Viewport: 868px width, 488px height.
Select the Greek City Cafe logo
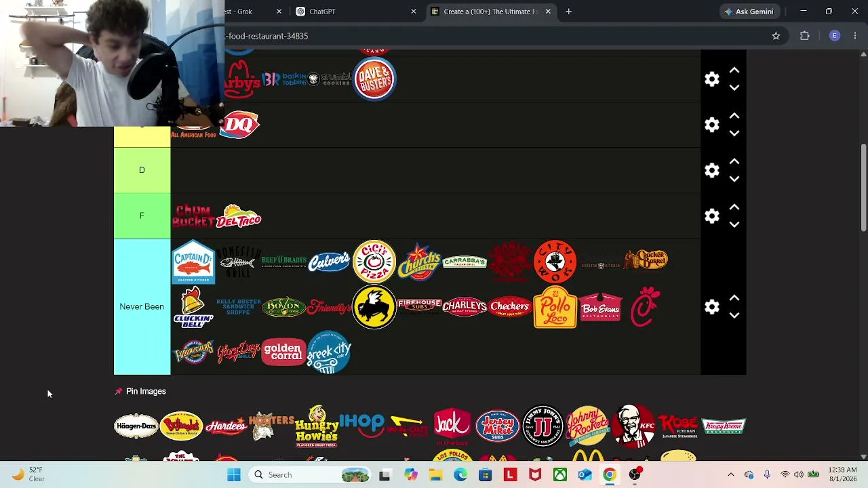tap(329, 352)
